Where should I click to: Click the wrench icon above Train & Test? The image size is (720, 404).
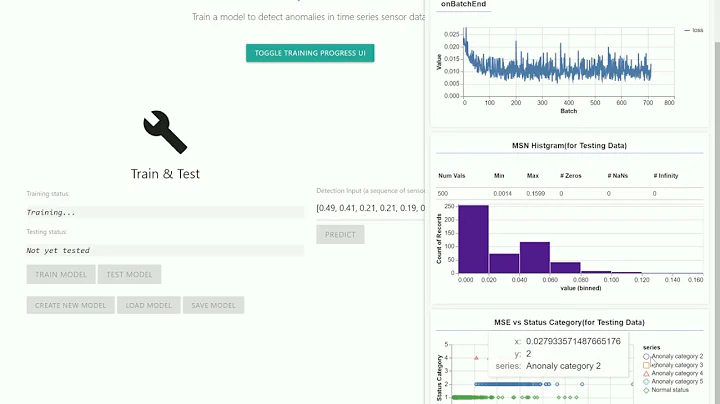click(x=165, y=132)
